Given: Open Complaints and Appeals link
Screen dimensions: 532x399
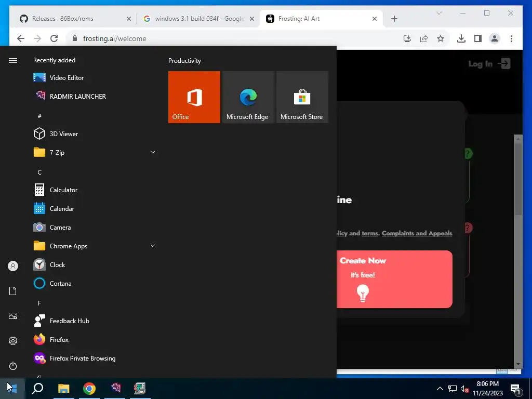Looking at the screenshot, I should (417, 233).
